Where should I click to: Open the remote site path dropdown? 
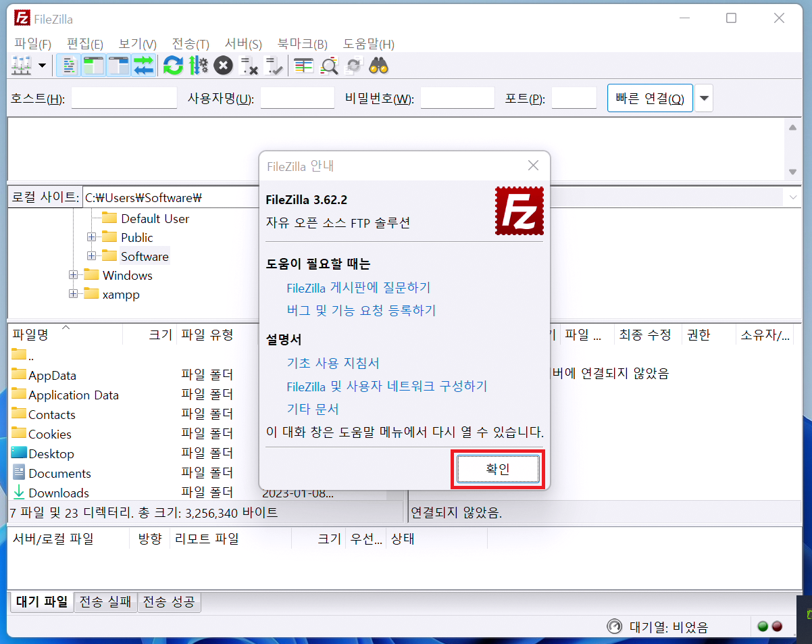click(x=792, y=197)
